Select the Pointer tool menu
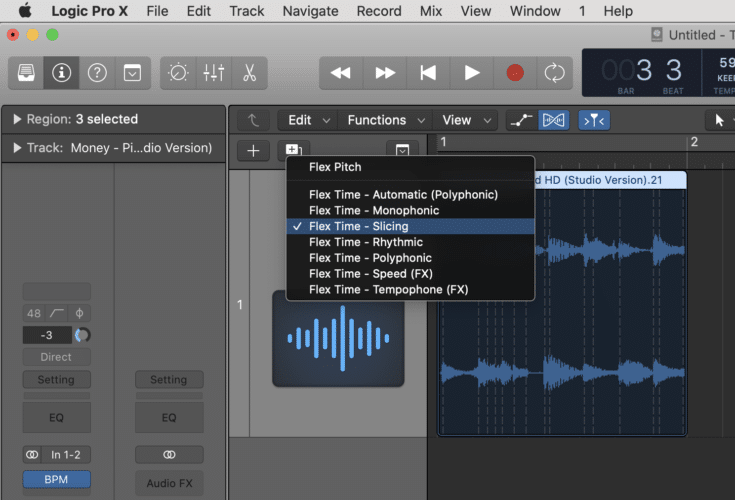 721,120
